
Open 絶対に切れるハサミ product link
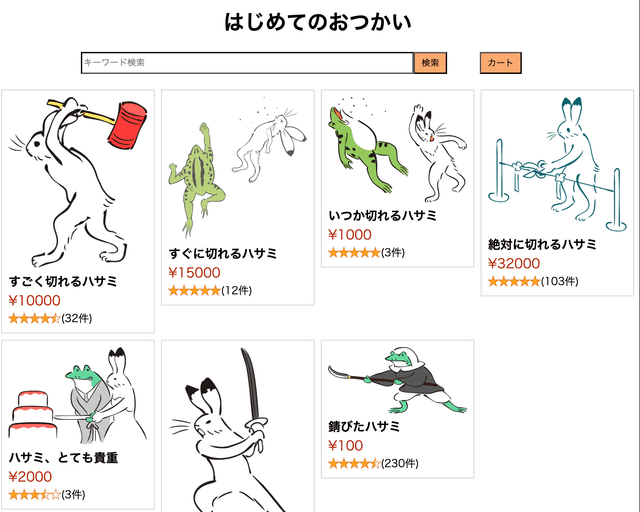[542, 244]
